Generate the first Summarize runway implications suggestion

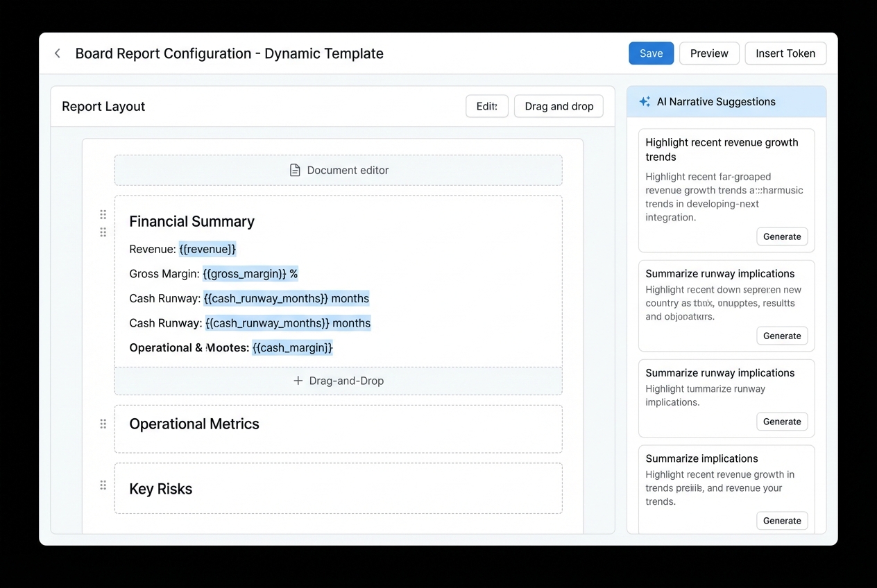(782, 336)
